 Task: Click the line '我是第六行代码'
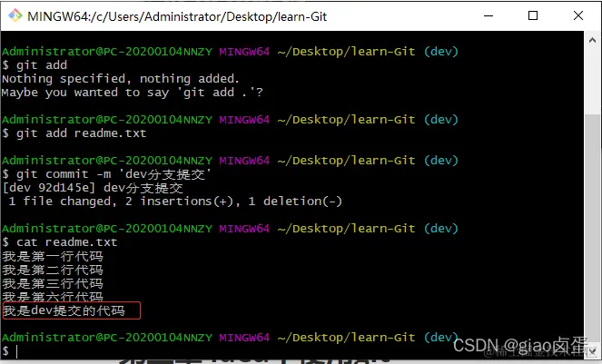[53, 296]
